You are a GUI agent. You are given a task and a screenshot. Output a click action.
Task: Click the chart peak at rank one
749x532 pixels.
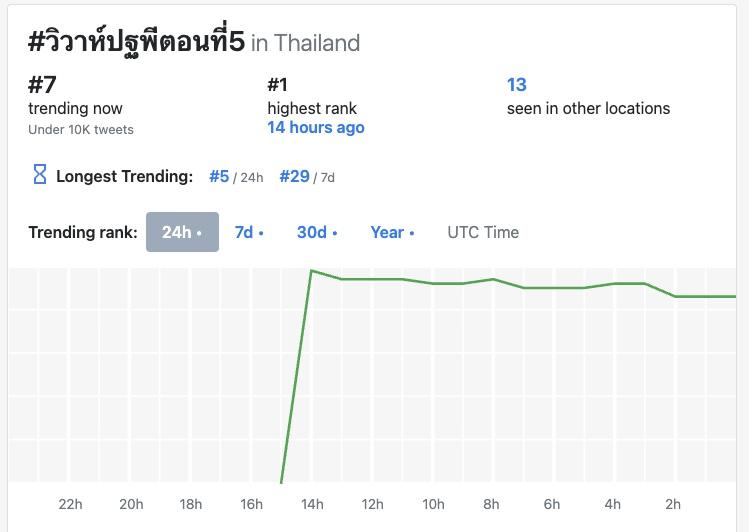pyautogui.click(x=312, y=270)
